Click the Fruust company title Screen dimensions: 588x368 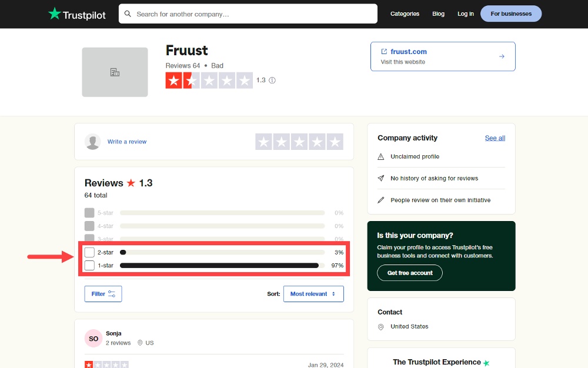point(187,51)
